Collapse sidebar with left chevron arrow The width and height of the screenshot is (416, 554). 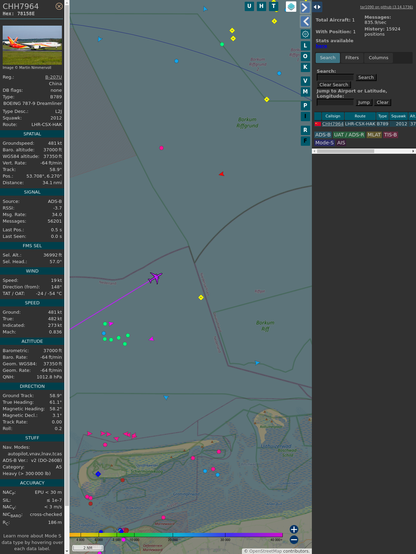pyautogui.click(x=305, y=21)
